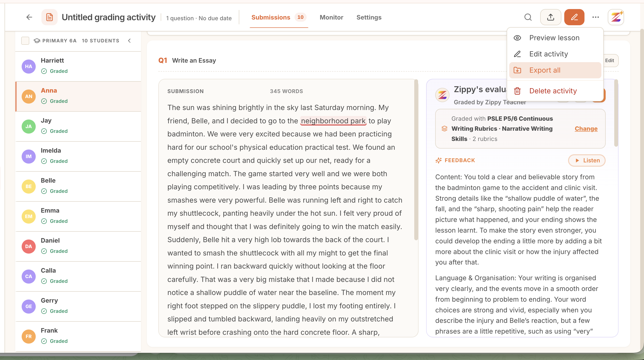Image resolution: width=644 pixels, height=360 pixels.
Task: Choose Preview lesson from the menu
Action: point(555,38)
